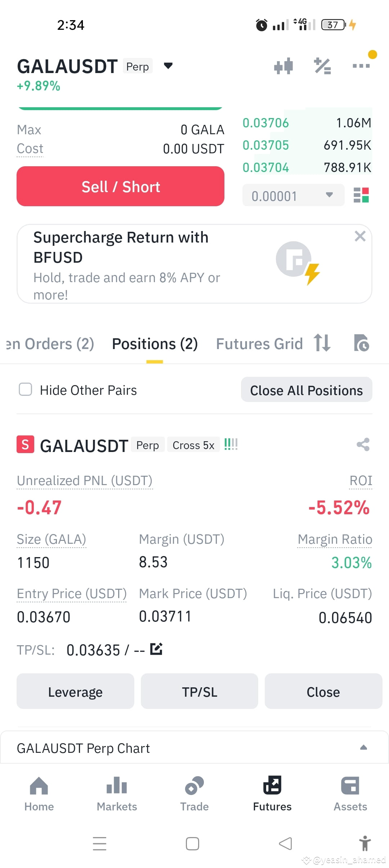Dismiss the BFUSD promotion banner
The image size is (389, 868).
[x=360, y=236]
